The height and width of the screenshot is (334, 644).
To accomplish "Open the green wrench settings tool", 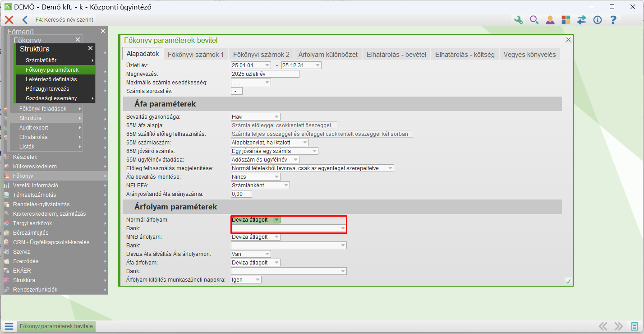I will (x=518, y=20).
